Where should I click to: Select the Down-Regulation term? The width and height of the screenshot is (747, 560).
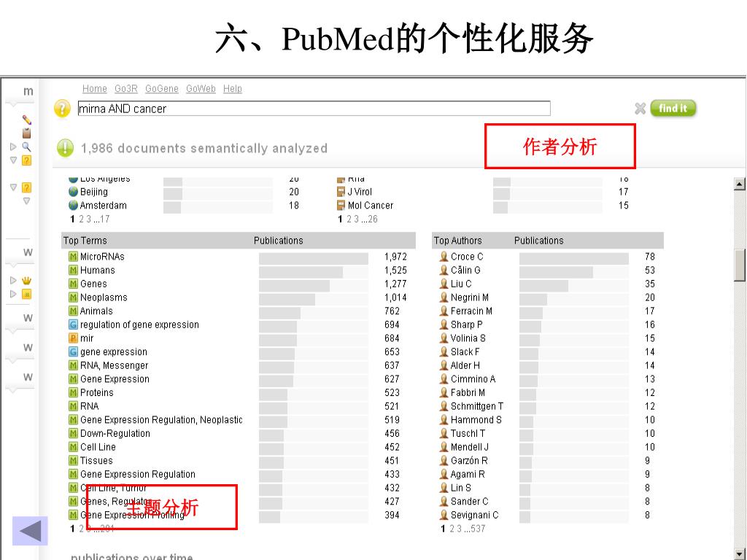(x=115, y=434)
